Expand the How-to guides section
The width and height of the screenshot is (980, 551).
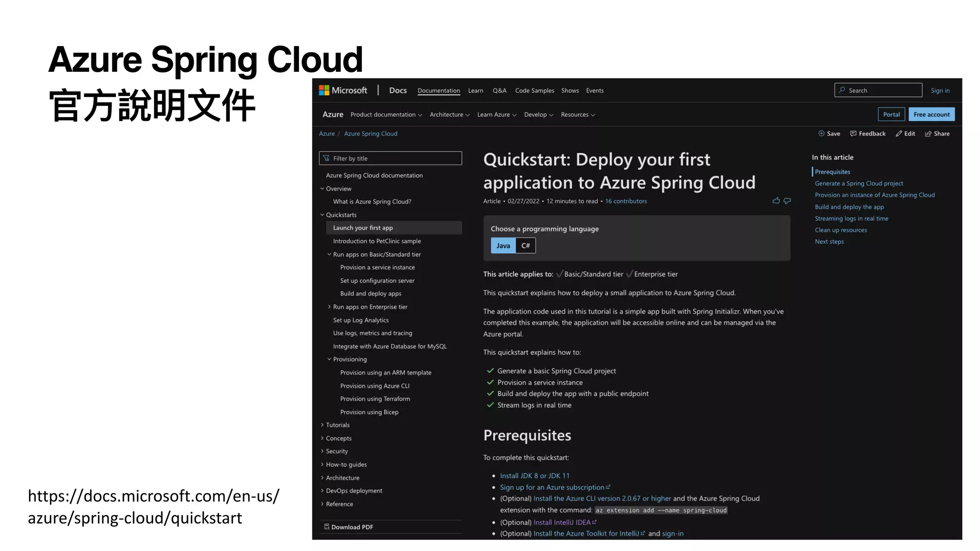(322, 464)
